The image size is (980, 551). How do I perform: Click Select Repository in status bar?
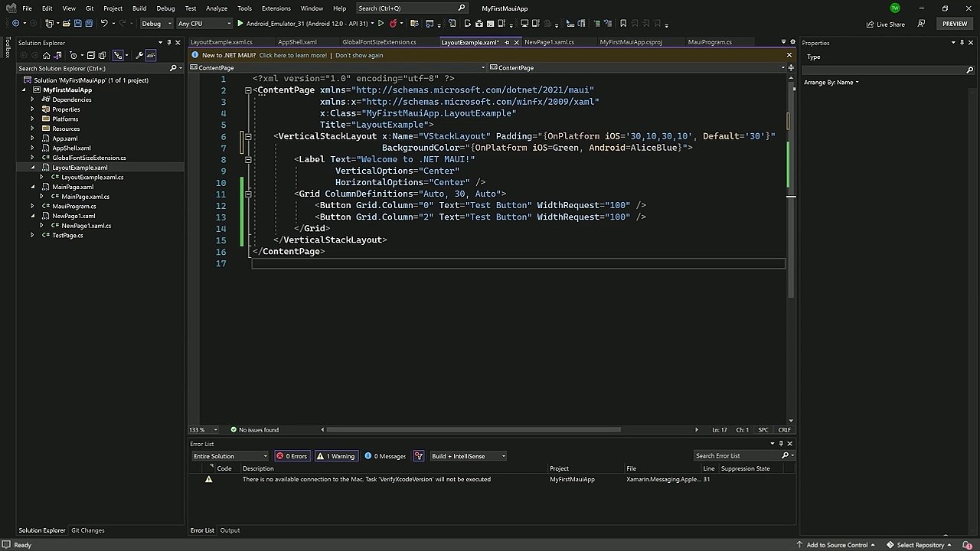920,545
